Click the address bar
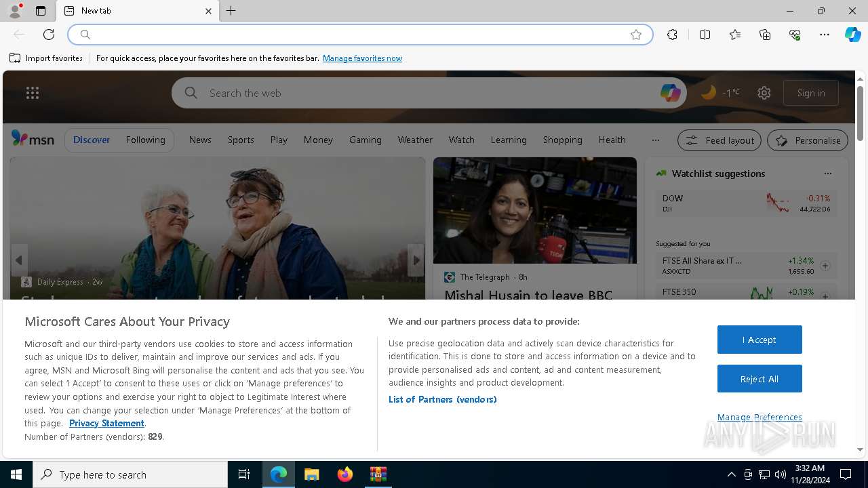 [x=359, y=35]
